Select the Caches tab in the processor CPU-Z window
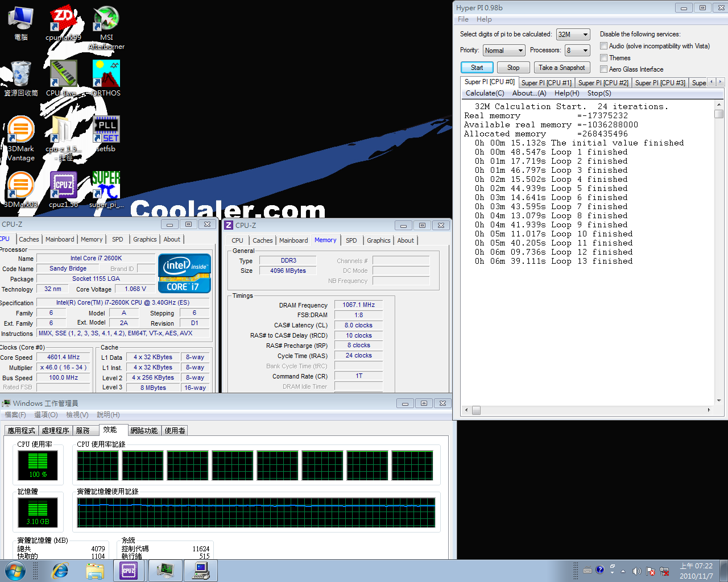The image size is (728, 582). [x=29, y=239]
